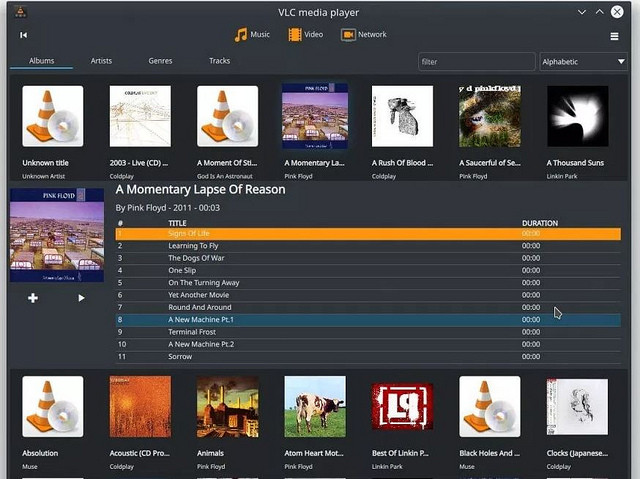
Task: Open the Alphabetic sort dropdown
Action: (x=583, y=62)
